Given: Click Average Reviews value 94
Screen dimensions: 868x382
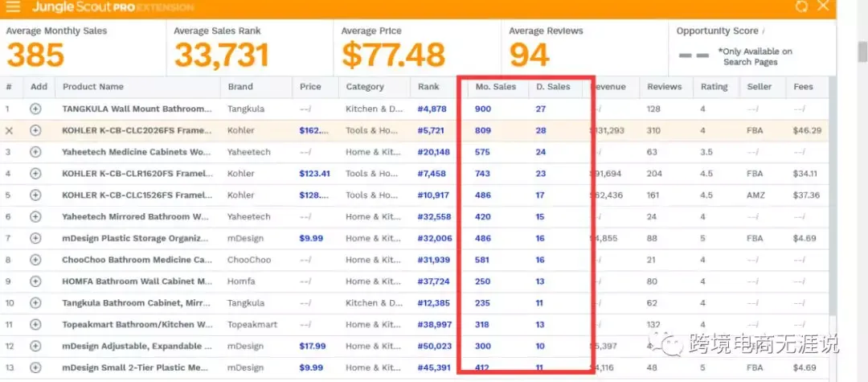Looking at the screenshot, I should pos(529,55).
